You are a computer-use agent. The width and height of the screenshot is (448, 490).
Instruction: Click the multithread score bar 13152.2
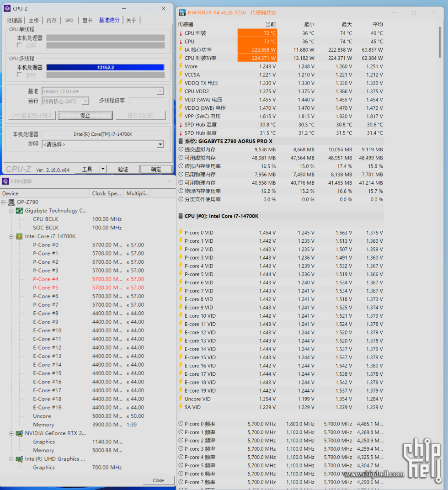tap(105, 67)
